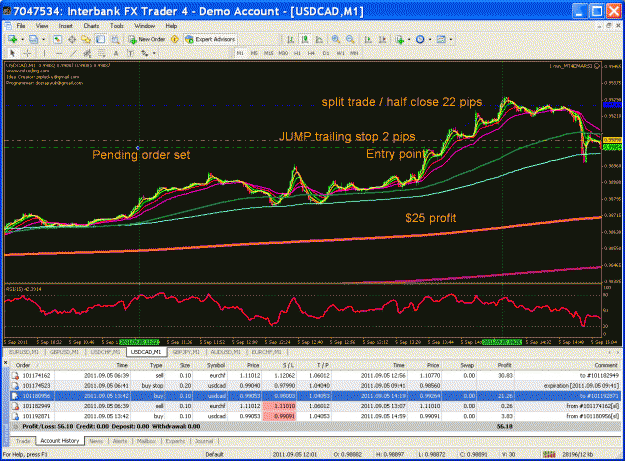Open the Tools menu
625x461 pixels.
(116, 26)
